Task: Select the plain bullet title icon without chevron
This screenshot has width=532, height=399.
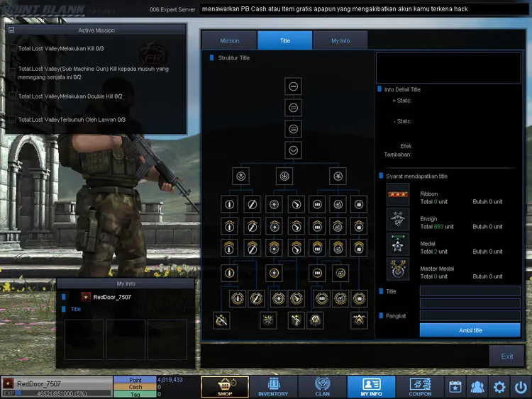Action: [x=229, y=204]
